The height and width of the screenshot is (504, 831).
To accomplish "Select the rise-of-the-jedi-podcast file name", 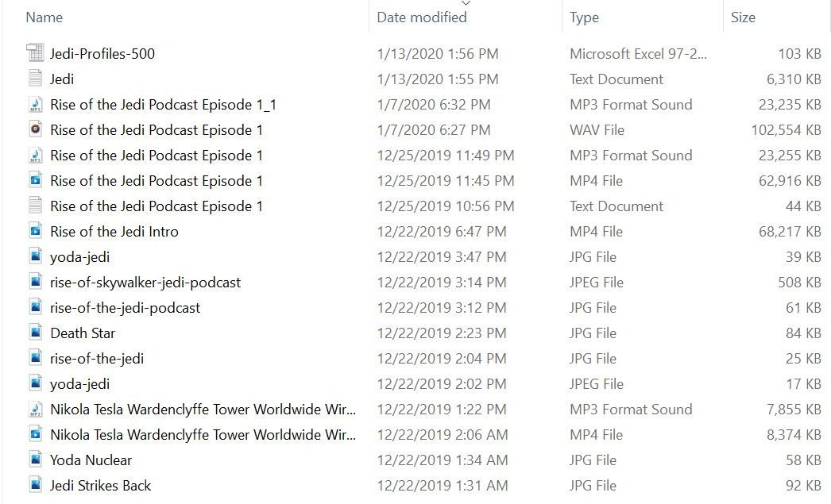I will [125, 308].
